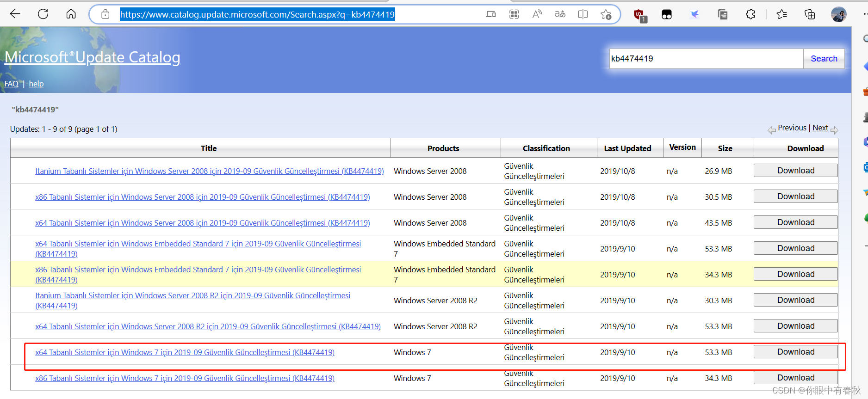Open the browser home page
The height and width of the screenshot is (399, 868).
point(71,14)
